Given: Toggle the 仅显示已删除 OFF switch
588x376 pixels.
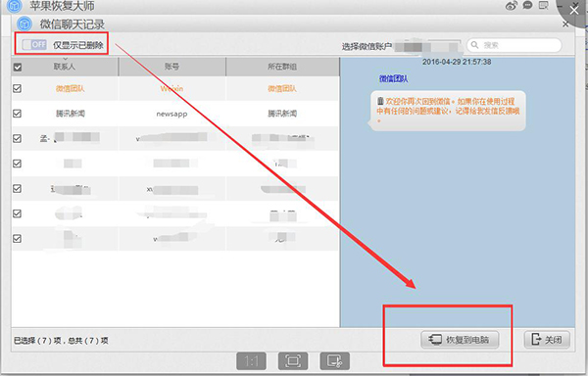Looking at the screenshot, I should (x=34, y=45).
